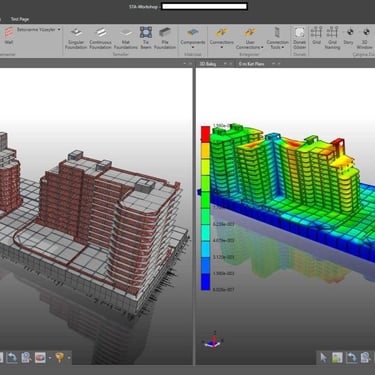Click rotate view icon in left viewport toolbar
Screen dimensions: 375x375
point(12,358)
